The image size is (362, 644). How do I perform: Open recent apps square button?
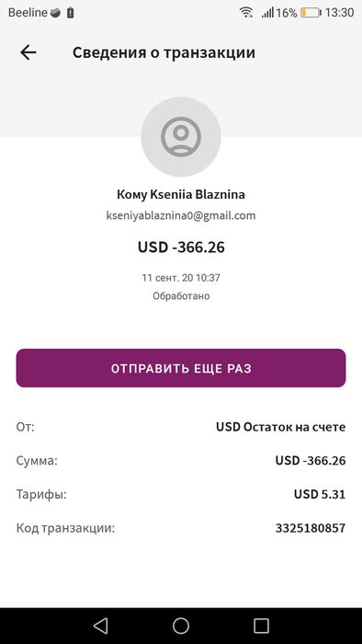click(261, 626)
